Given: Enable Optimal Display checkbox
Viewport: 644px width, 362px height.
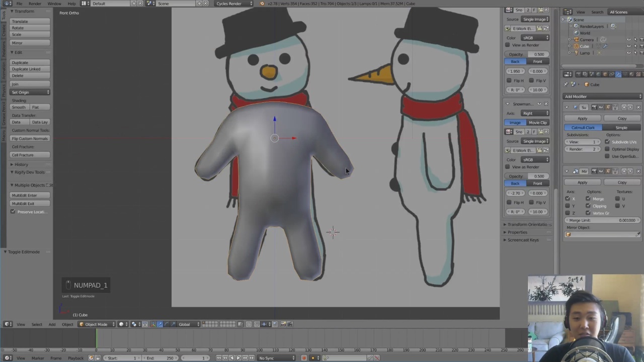Looking at the screenshot, I should coord(607,149).
